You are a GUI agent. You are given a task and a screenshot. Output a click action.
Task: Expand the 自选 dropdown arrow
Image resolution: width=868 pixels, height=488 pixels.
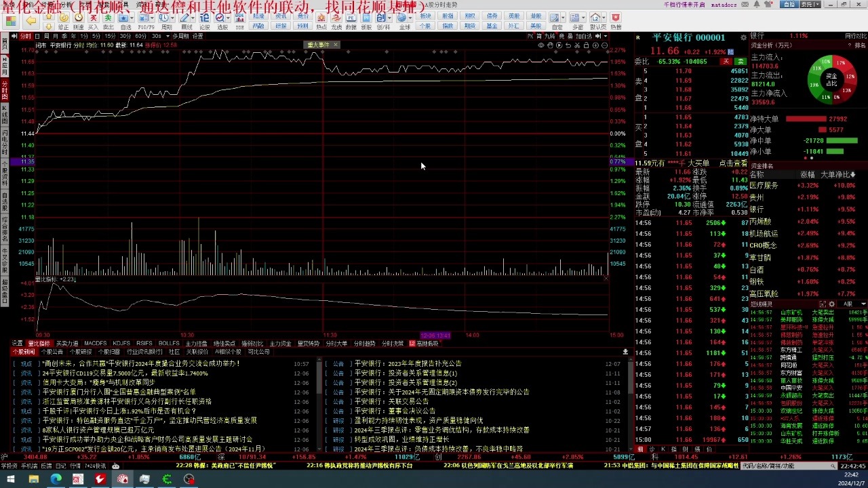pos(133,18)
